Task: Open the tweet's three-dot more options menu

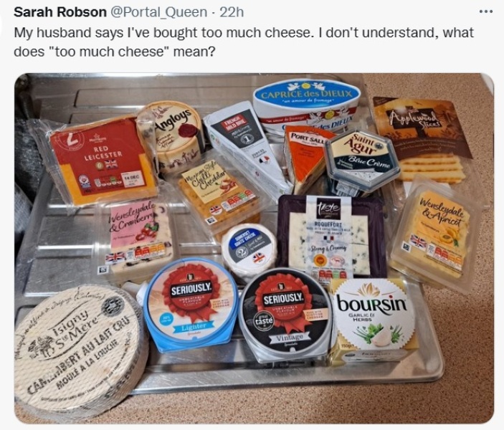Action: 485,12
